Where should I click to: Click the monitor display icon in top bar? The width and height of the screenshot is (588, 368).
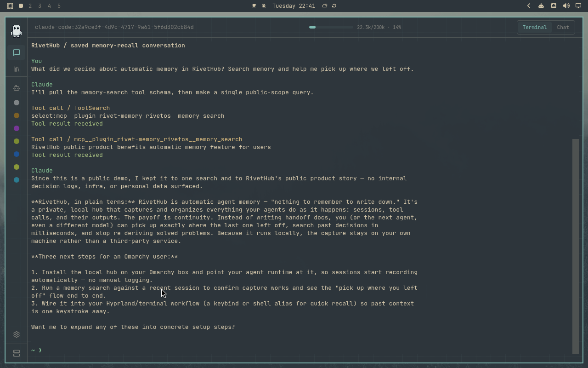tap(578, 6)
